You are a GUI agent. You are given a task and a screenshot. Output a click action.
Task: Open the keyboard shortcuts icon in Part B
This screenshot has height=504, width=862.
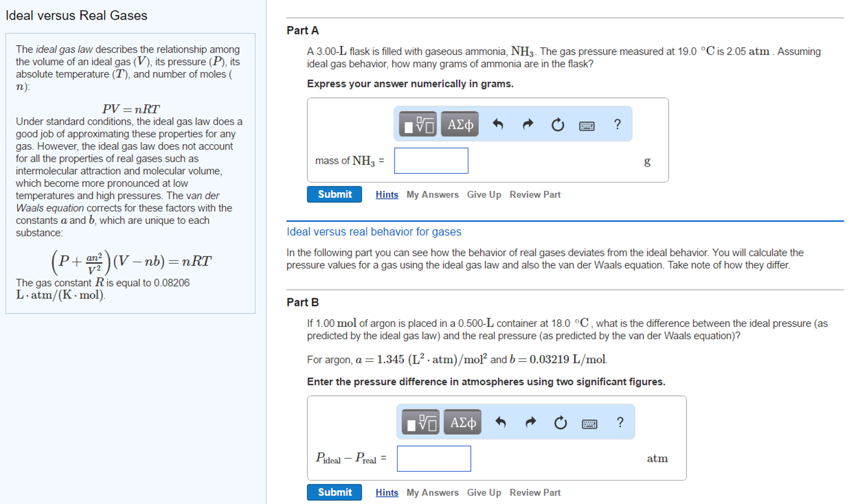click(x=589, y=424)
